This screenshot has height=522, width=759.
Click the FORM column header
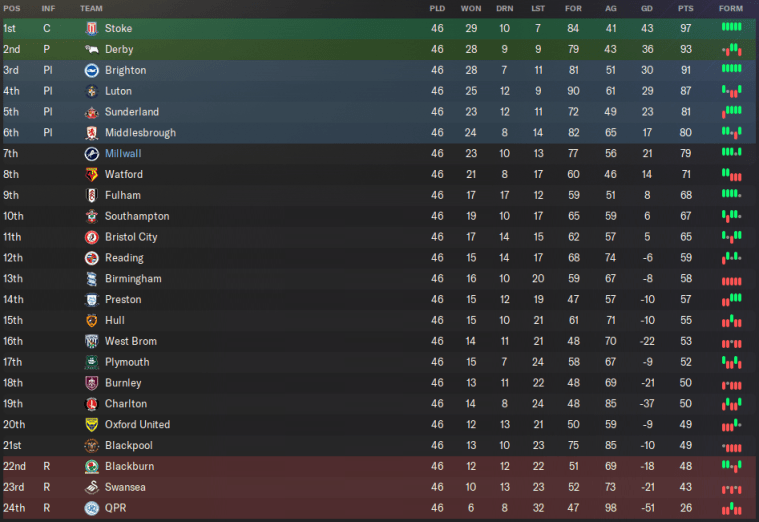[x=731, y=8]
